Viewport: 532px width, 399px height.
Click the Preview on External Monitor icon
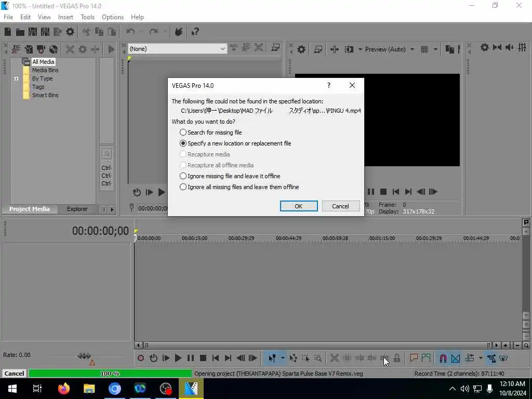click(x=318, y=49)
